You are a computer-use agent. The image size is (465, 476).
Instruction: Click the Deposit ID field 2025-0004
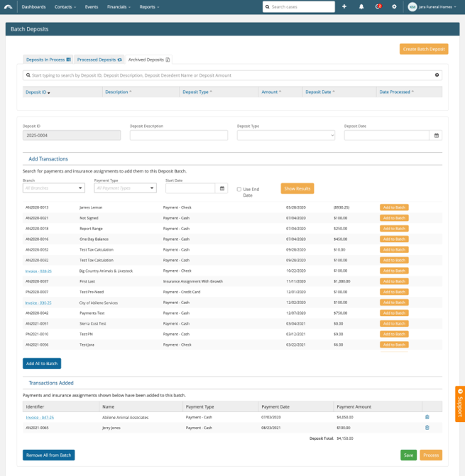(x=72, y=136)
